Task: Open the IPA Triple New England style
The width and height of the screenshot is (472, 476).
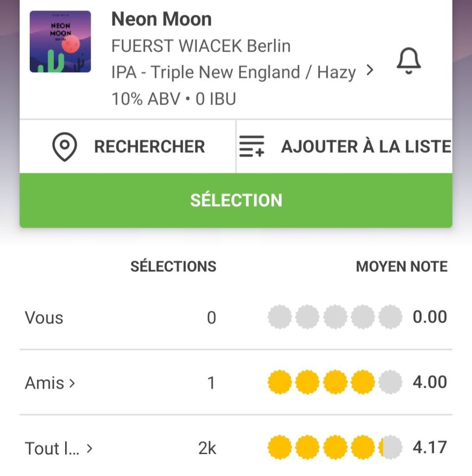Action: tap(233, 73)
